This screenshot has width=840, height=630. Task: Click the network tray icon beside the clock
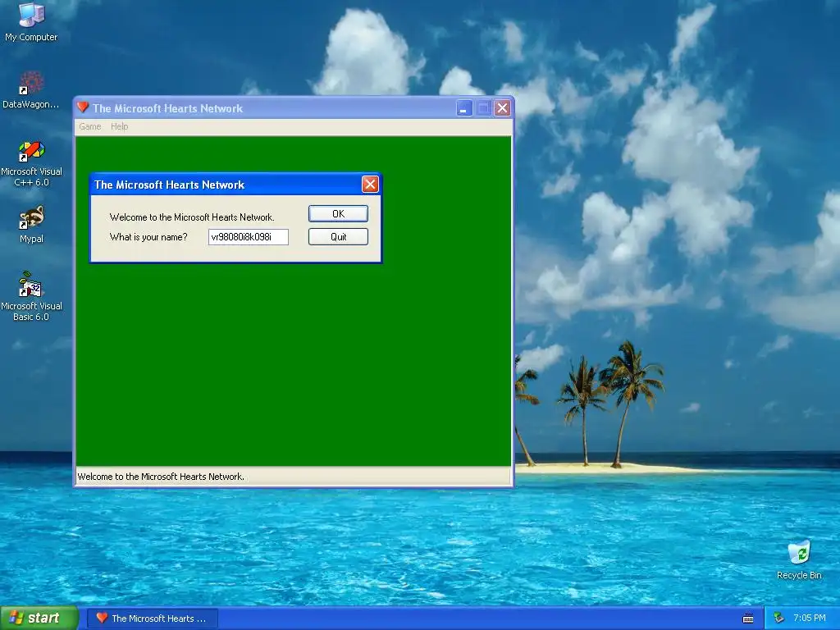779,618
